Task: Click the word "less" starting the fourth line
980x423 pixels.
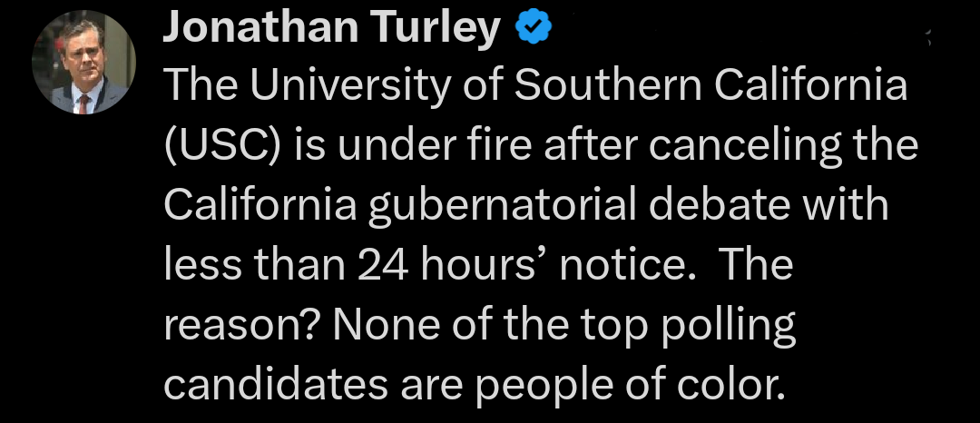Action: tap(200, 266)
